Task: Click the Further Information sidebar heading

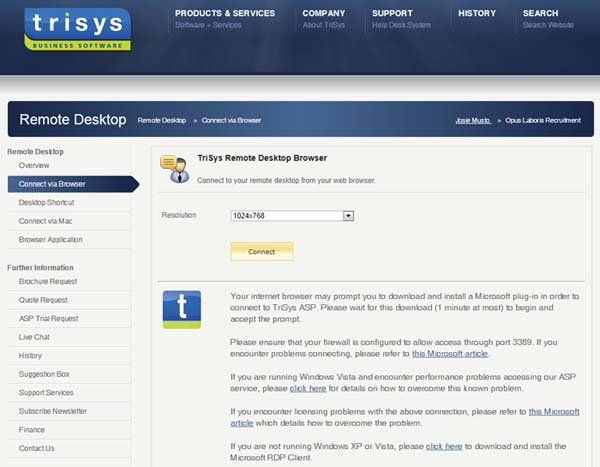Action: coord(40,268)
